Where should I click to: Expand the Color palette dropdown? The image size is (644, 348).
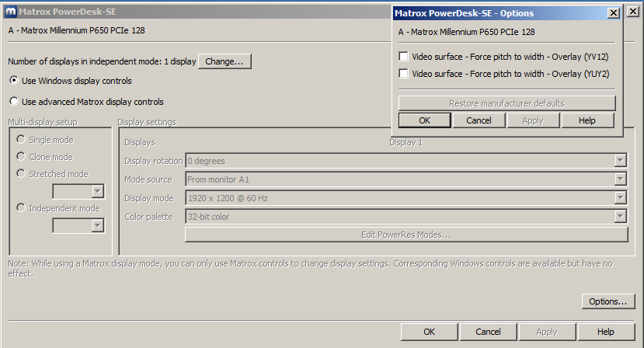(620, 217)
